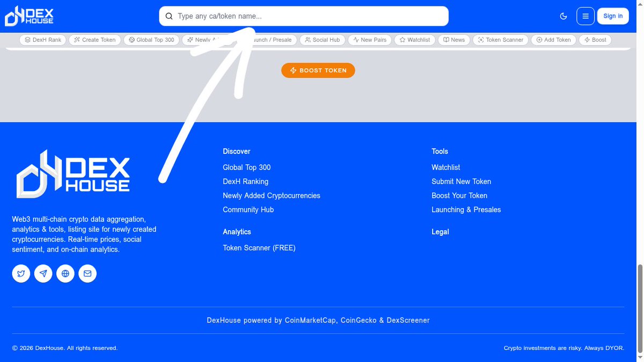Click the large DexHouse footer logo
Screen dimensions: 644x362
point(73,174)
